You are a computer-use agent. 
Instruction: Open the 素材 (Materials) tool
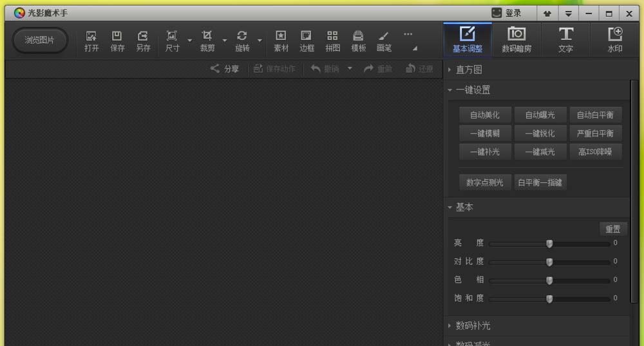(281, 41)
